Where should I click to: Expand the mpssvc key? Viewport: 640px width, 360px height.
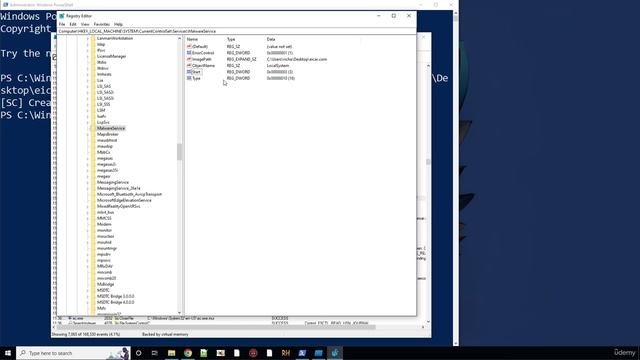pyautogui.click(x=88, y=260)
